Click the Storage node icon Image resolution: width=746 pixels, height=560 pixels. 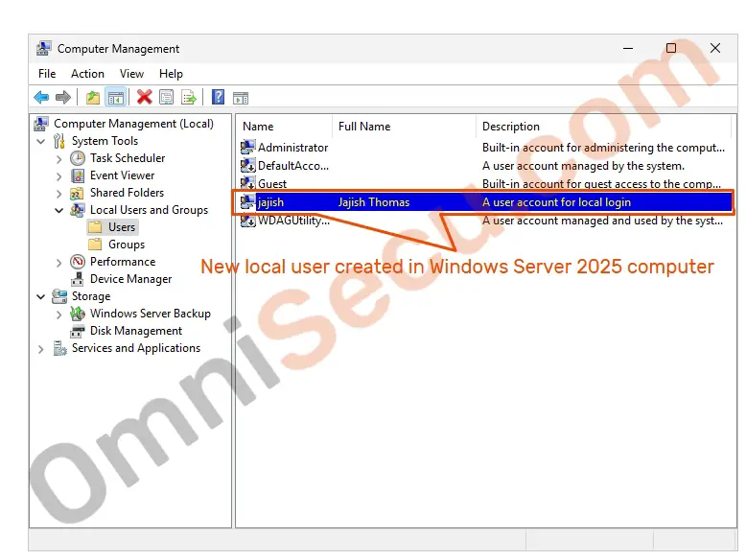click(59, 296)
